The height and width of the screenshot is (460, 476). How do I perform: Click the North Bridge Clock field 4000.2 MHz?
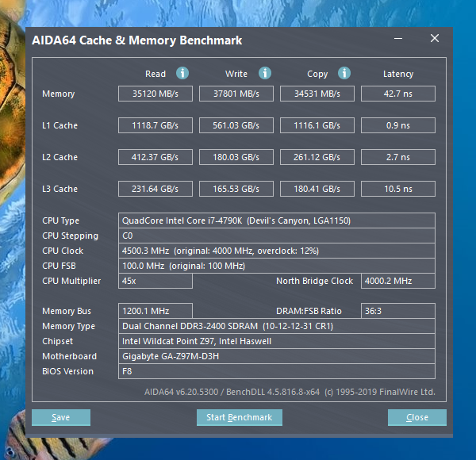pyautogui.click(x=398, y=281)
